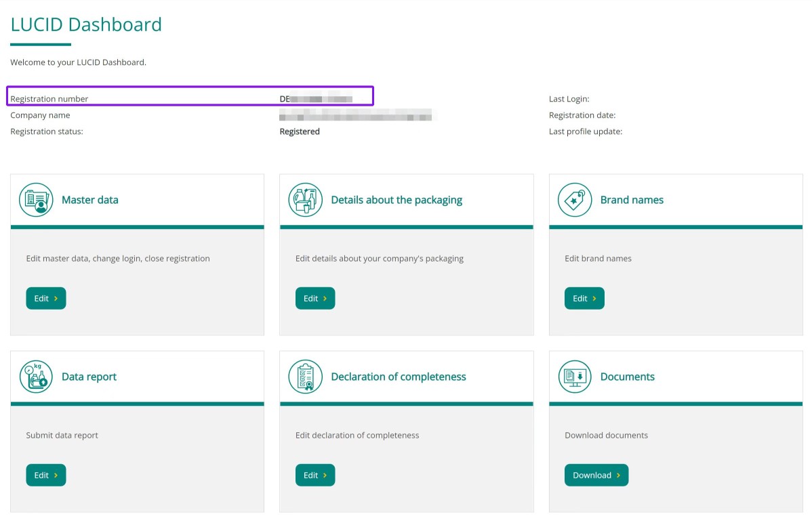Click the Registered status value
The width and height of the screenshot is (812, 523).
299,131
